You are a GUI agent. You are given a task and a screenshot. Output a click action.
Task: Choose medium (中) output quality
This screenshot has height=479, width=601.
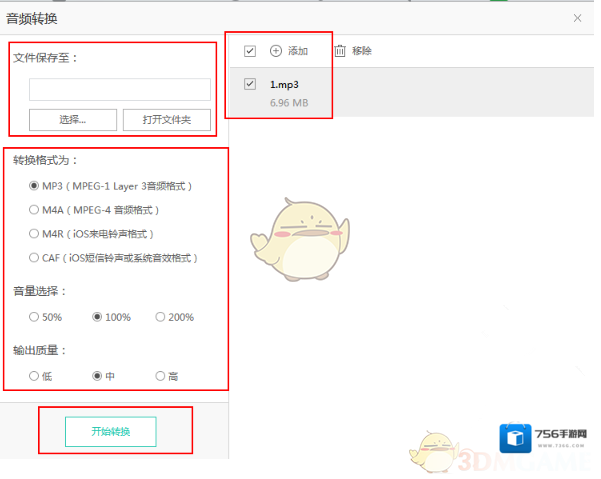[97, 376]
